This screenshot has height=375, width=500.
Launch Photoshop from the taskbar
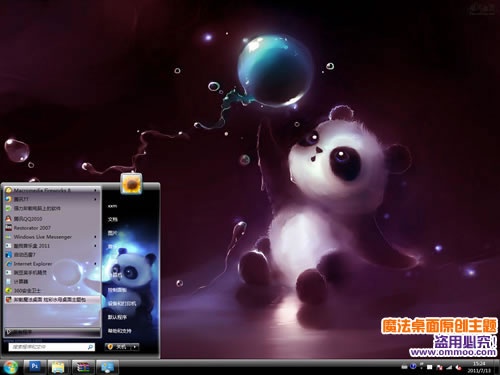pos(35,367)
